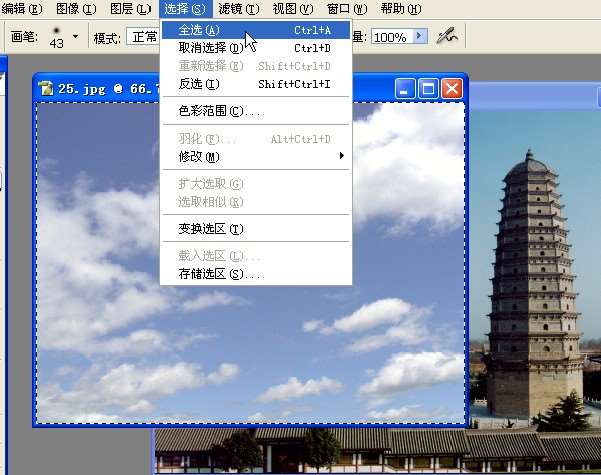The height and width of the screenshot is (475, 601).
Task: Open the 模式 blend mode dropdown
Action: point(140,37)
